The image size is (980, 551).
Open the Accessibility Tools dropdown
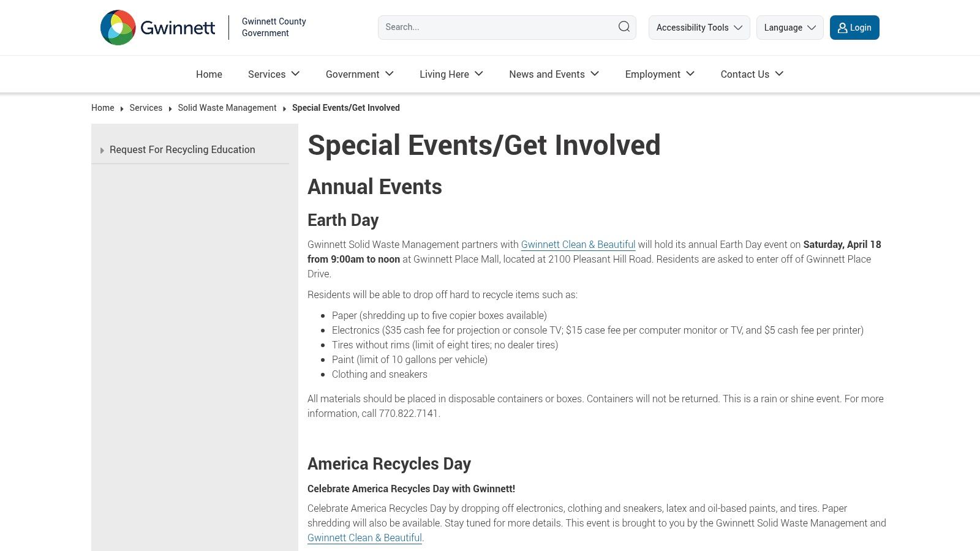(x=699, y=27)
